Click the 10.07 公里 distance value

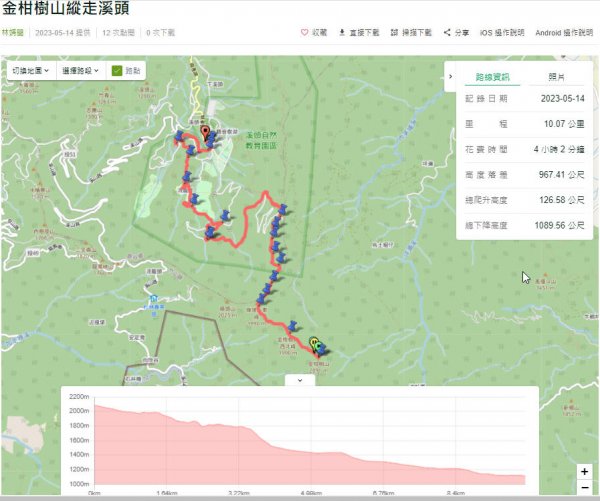pyautogui.click(x=564, y=124)
